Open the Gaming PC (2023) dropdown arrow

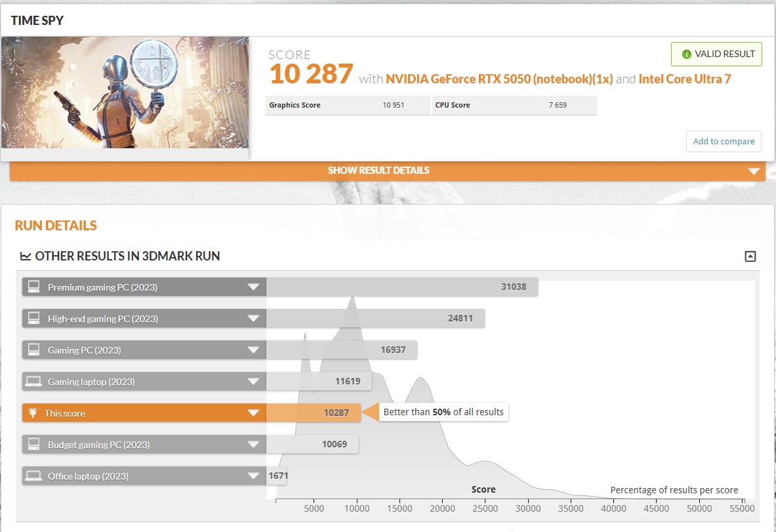coord(253,350)
